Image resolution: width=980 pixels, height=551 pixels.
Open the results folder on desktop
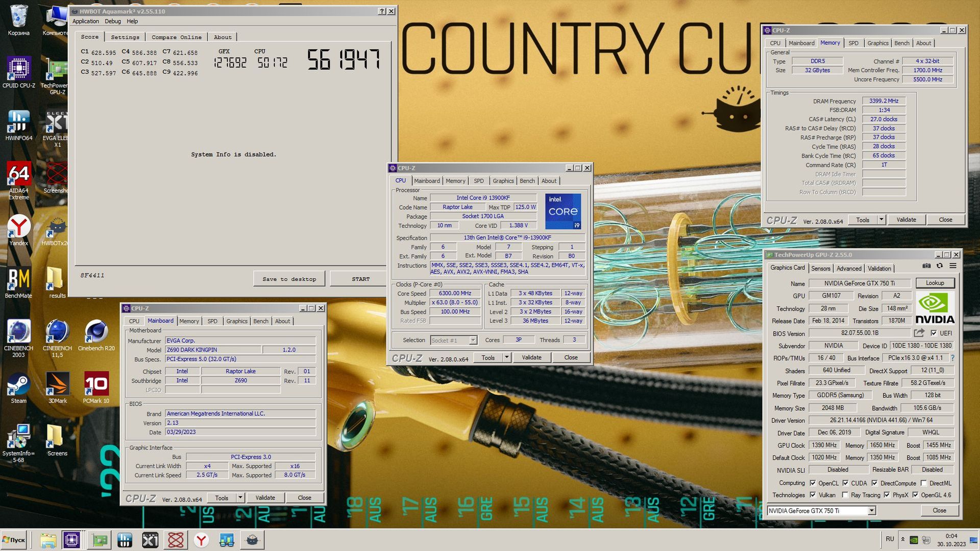tap(57, 283)
